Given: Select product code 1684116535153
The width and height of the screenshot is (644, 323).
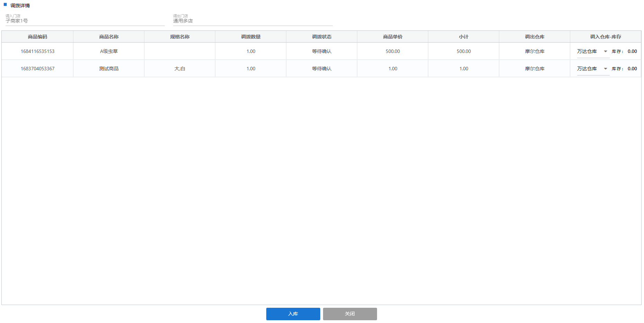Looking at the screenshot, I should point(37,51).
